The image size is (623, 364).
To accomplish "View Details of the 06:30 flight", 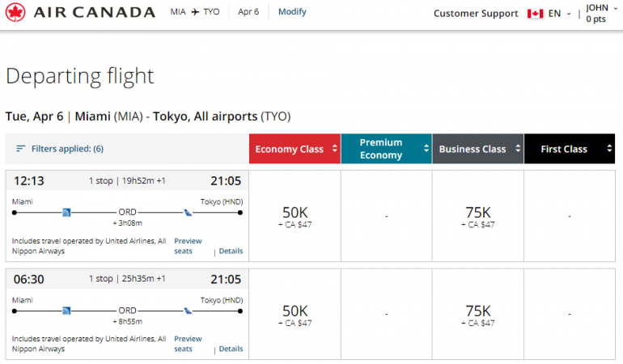I will pyautogui.click(x=231, y=349).
